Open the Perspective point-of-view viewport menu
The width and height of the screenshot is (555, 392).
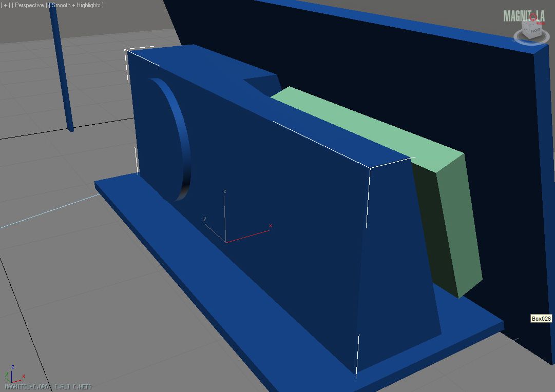29,5
